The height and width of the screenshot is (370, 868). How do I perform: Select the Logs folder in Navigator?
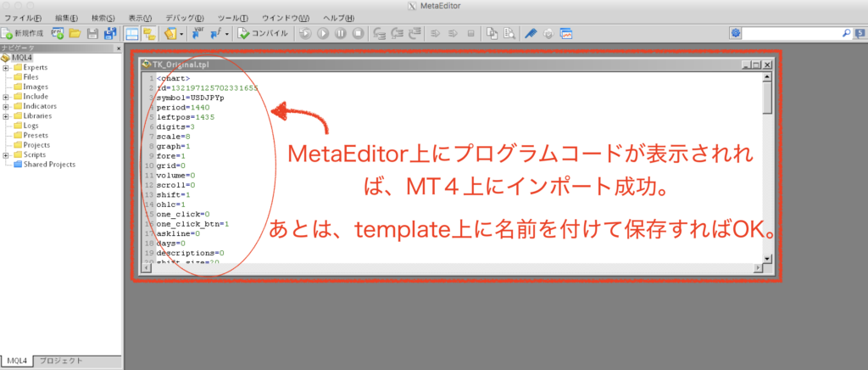[x=25, y=126]
